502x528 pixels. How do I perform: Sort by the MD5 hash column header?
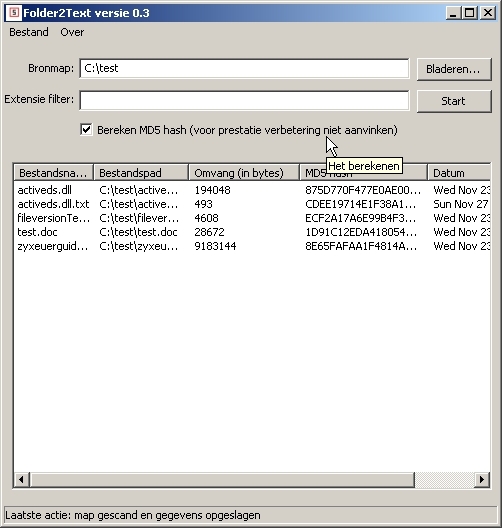(364, 173)
